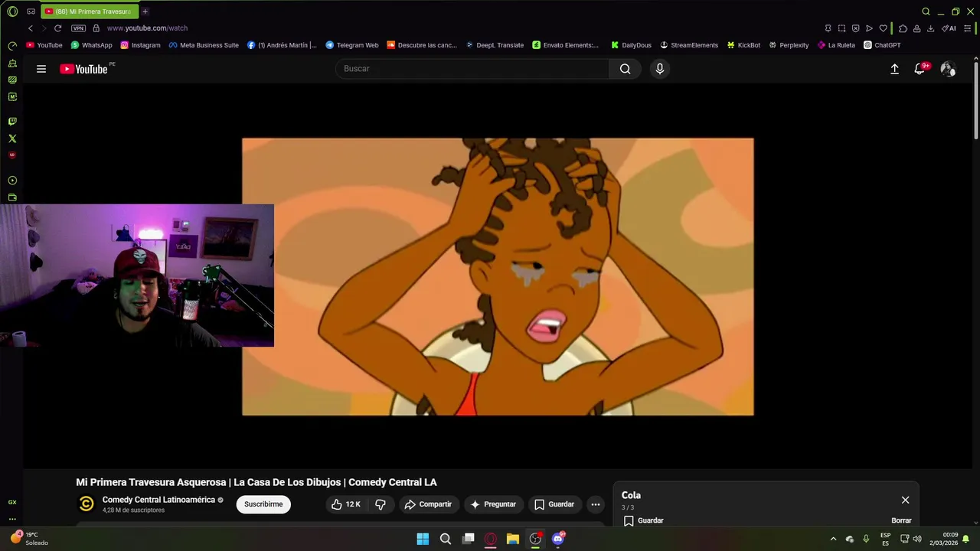Click the site lock icon
This screenshot has width=980, height=551.
coord(96,28)
